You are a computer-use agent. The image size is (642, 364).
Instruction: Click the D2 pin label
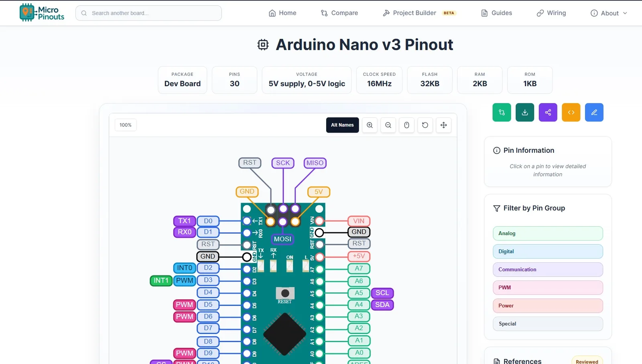(x=208, y=268)
